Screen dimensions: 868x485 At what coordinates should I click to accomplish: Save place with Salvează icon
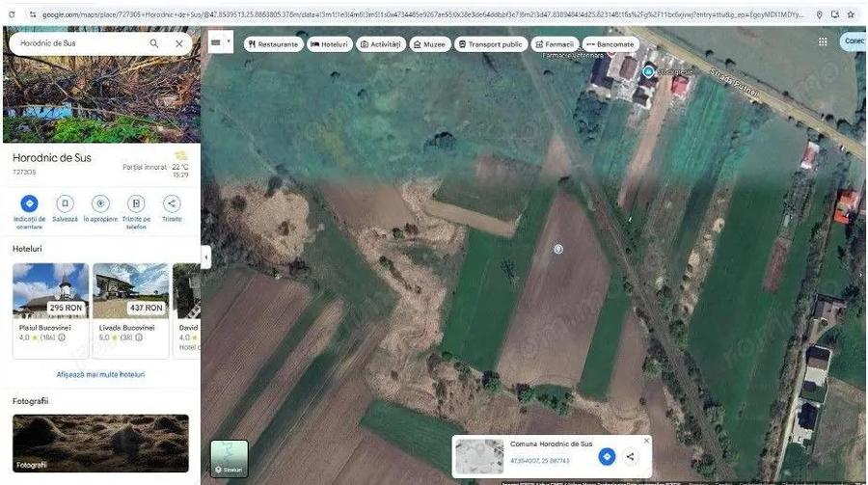coord(65,203)
